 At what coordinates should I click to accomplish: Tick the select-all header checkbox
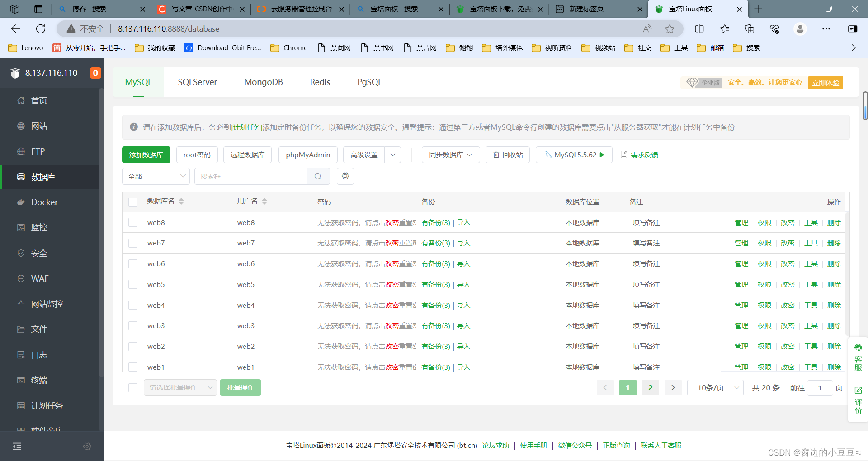133,202
